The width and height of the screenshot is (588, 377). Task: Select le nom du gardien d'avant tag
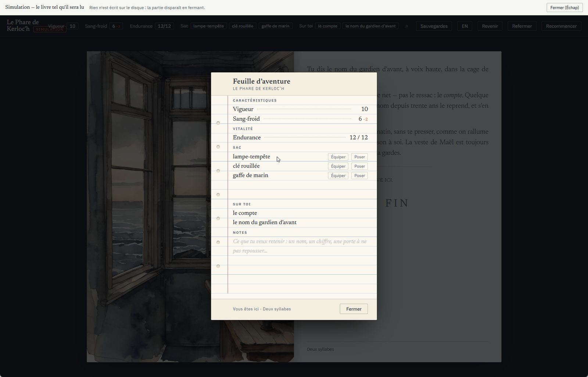point(370,26)
